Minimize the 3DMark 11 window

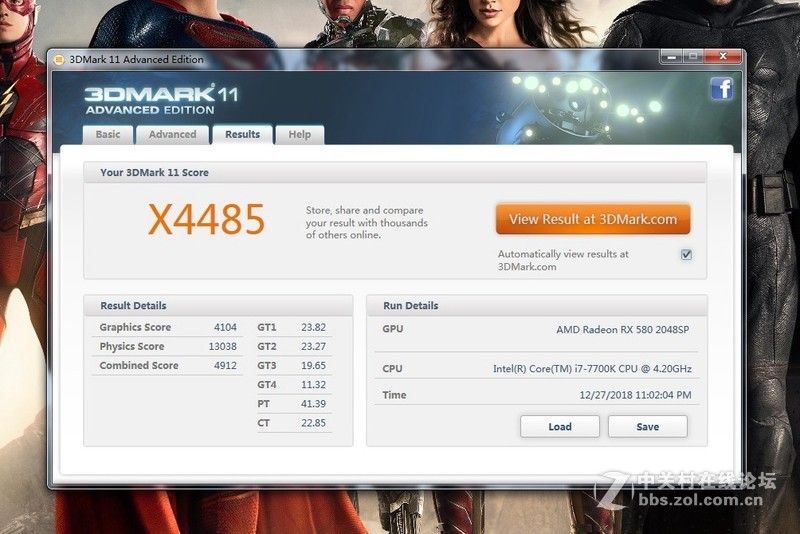[671, 57]
